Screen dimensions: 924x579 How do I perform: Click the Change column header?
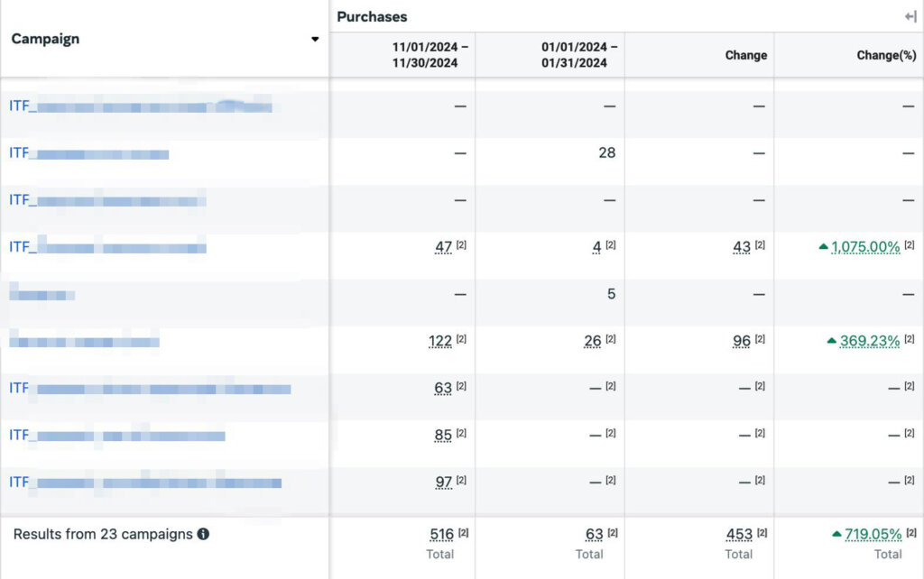(x=745, y=55)
